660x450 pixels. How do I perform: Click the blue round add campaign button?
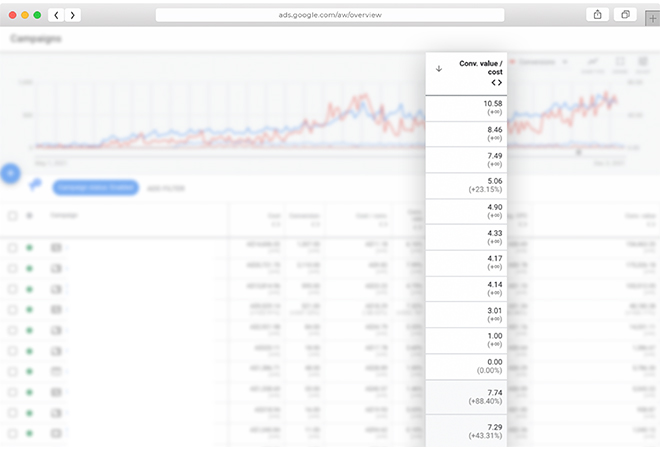coord(11,173)
